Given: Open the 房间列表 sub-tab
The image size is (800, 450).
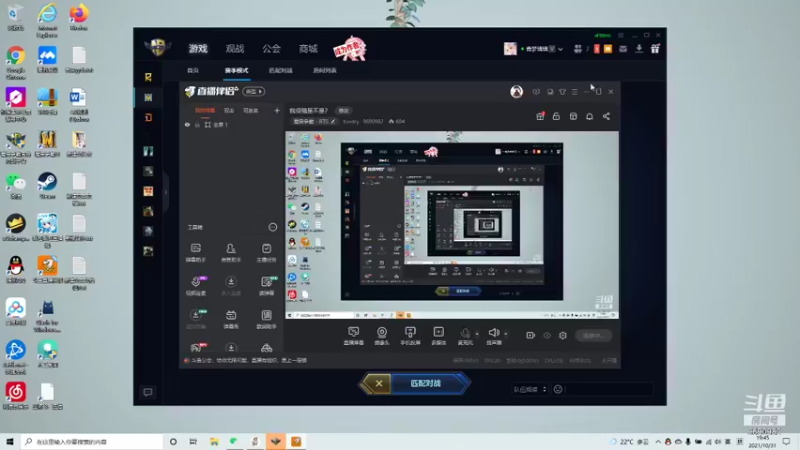Looking at the screenshot, I should [324, 70].
